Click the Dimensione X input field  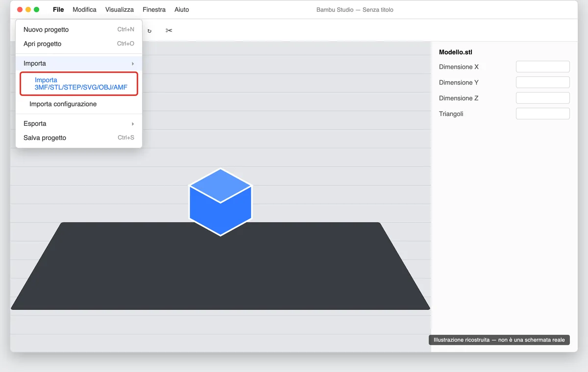[x=543, y=67]
